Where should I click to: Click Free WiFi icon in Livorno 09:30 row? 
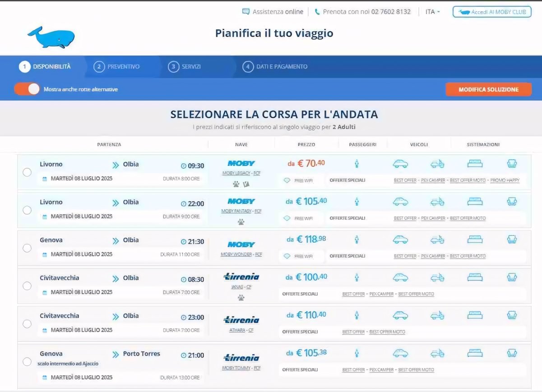(x=287, y=180)
